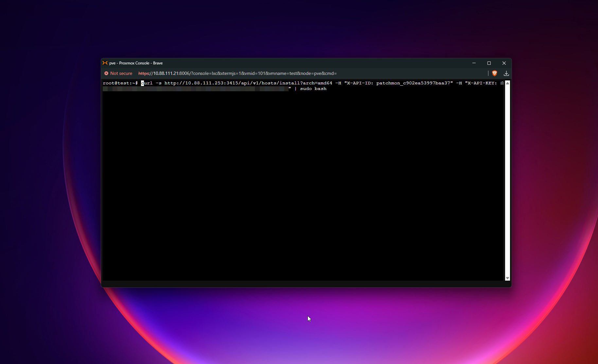
Task: Click the Not secure warning badge
Action: coord(118,73)
